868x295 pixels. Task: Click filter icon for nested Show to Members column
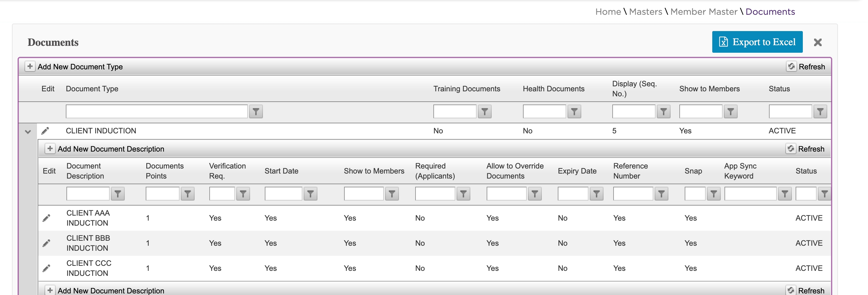pos(392,194)
